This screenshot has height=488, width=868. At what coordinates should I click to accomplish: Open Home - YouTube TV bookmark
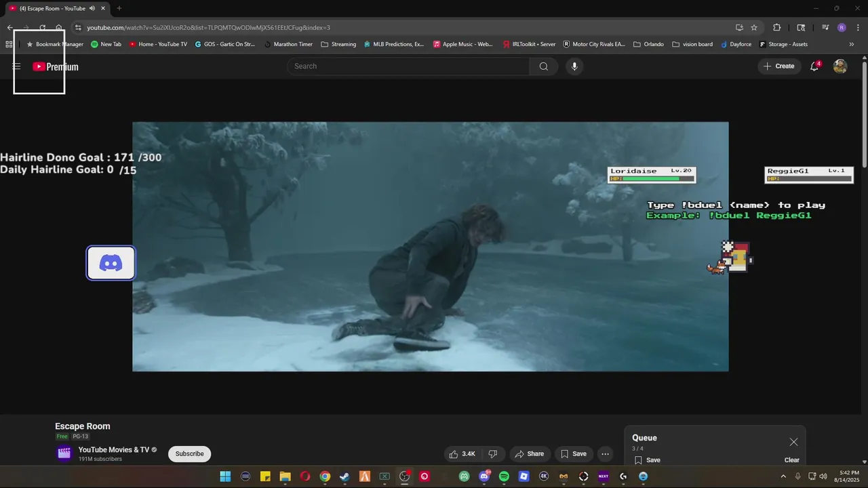click(158, 44)
